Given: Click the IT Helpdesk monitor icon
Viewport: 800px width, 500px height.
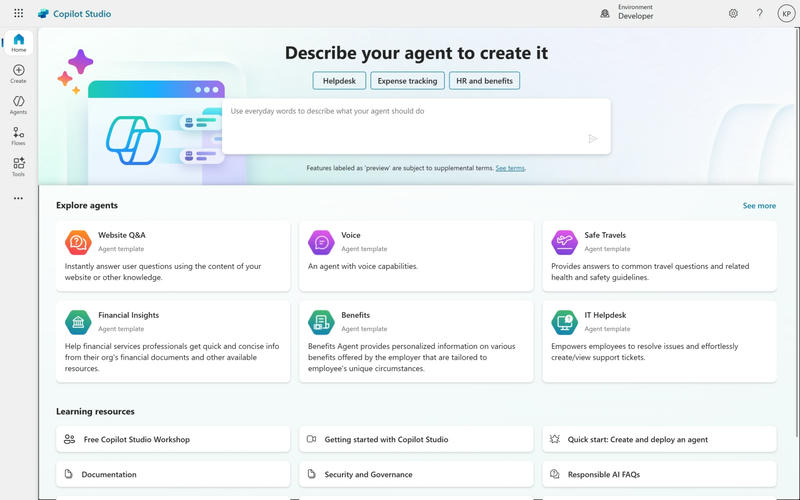Looking at the screenshot, I should 564,322.
